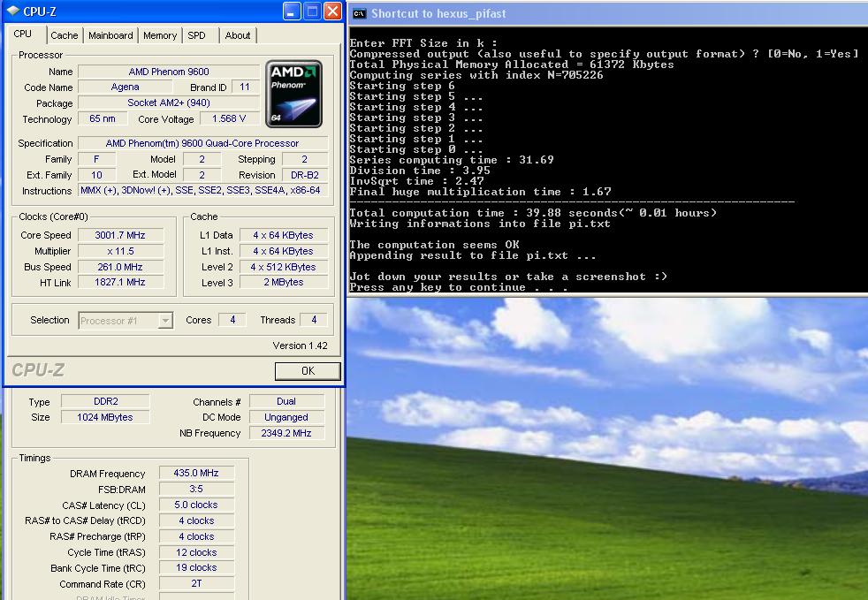868x600 pixels.
Task: Click the command prompt window icon
Action: point(359,14)
